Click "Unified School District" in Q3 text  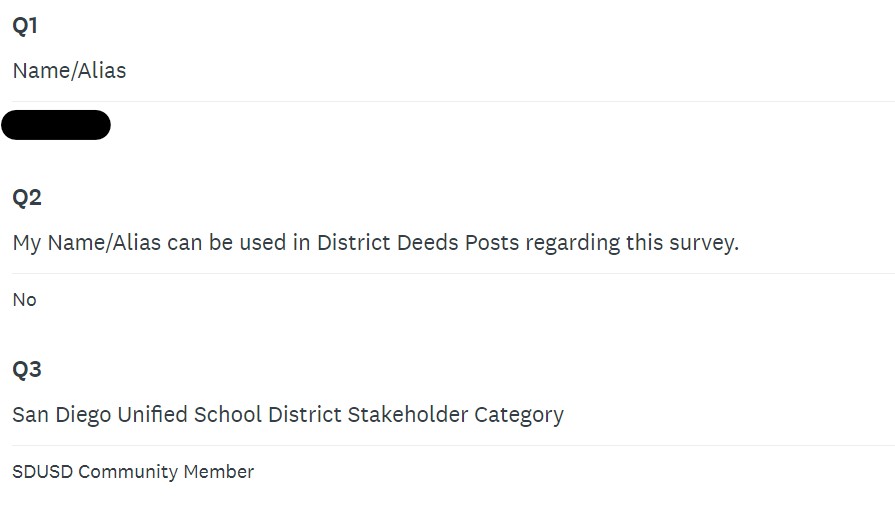[x=229, y=414]
